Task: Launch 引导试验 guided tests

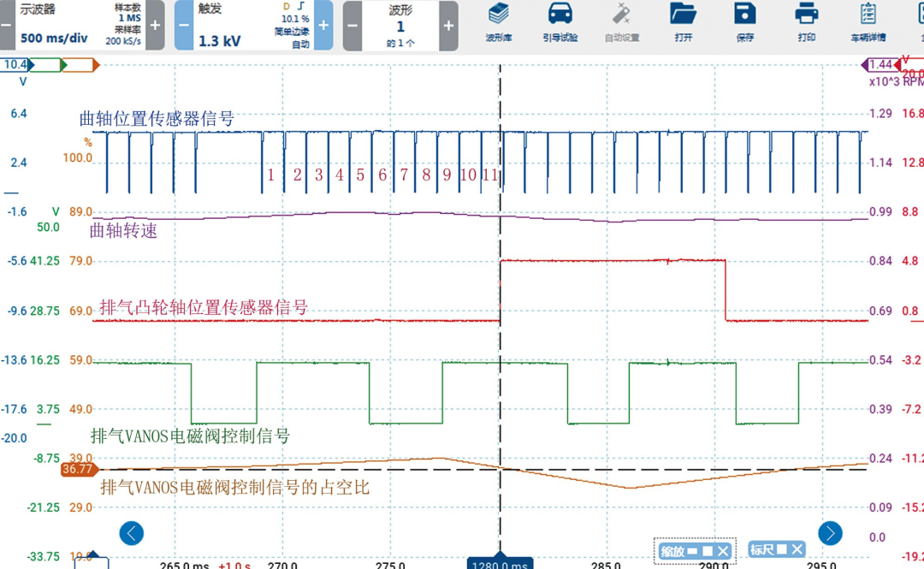Action: coord(560,22)
